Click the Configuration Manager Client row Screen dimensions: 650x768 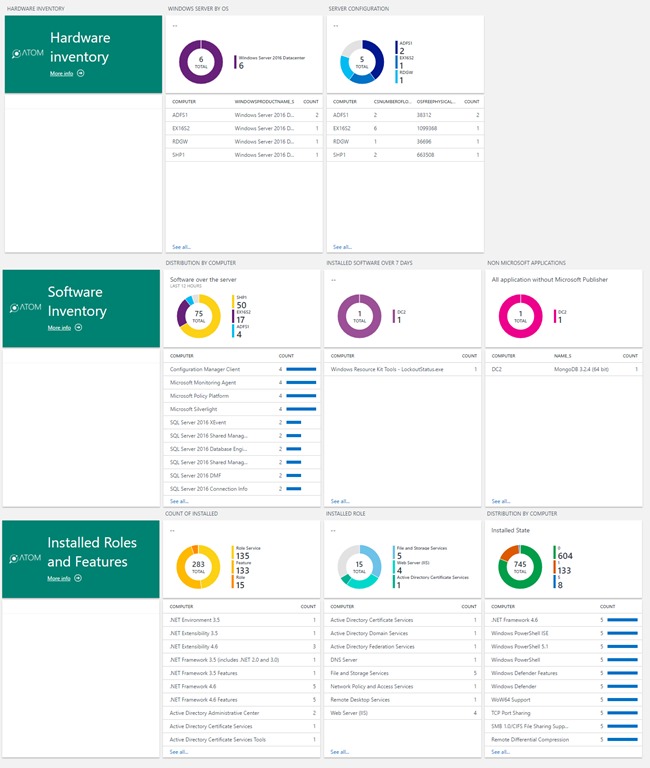[x=242, y=369]
